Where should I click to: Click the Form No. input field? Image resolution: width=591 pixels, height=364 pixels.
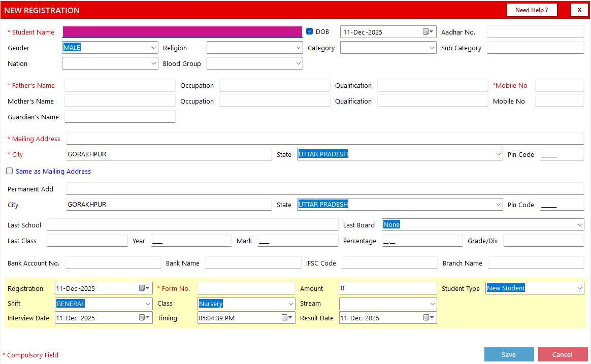246,288
